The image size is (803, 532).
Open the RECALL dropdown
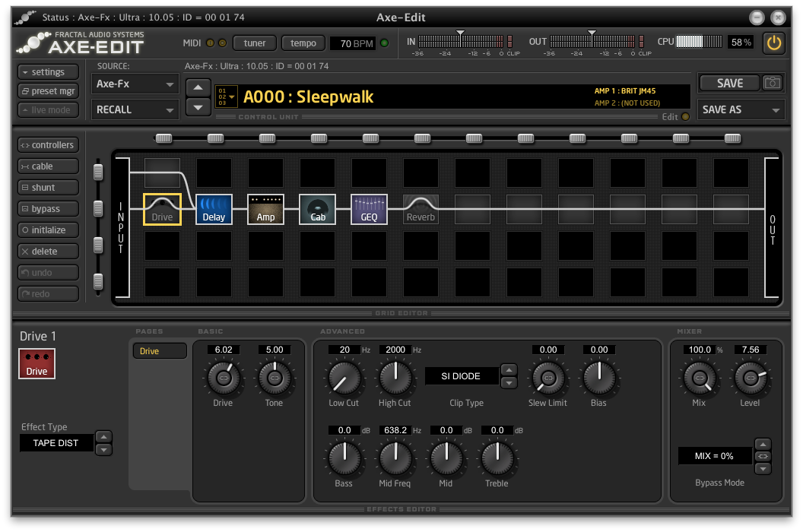click(x=135, y=109)
